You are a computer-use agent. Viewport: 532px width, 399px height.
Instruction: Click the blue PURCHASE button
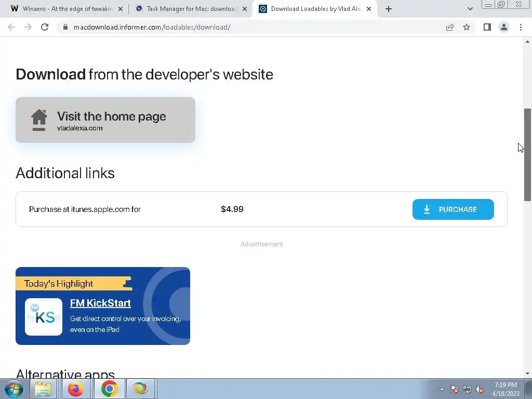point(453,209)
